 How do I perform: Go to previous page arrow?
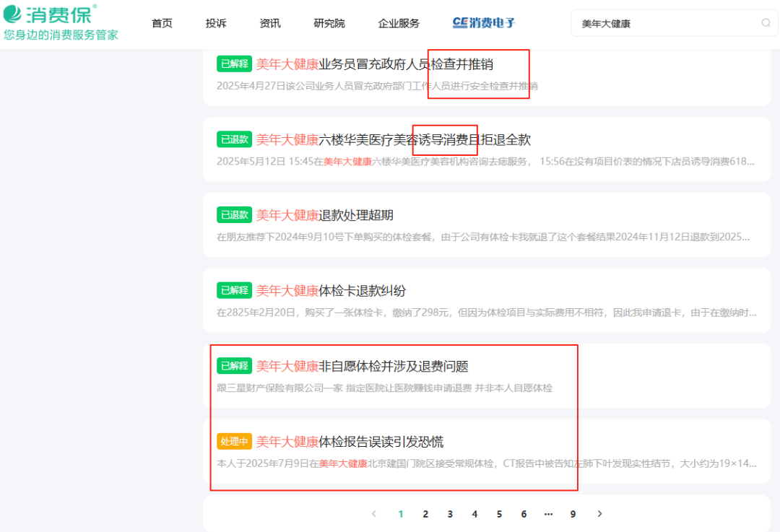coord(374,514)
